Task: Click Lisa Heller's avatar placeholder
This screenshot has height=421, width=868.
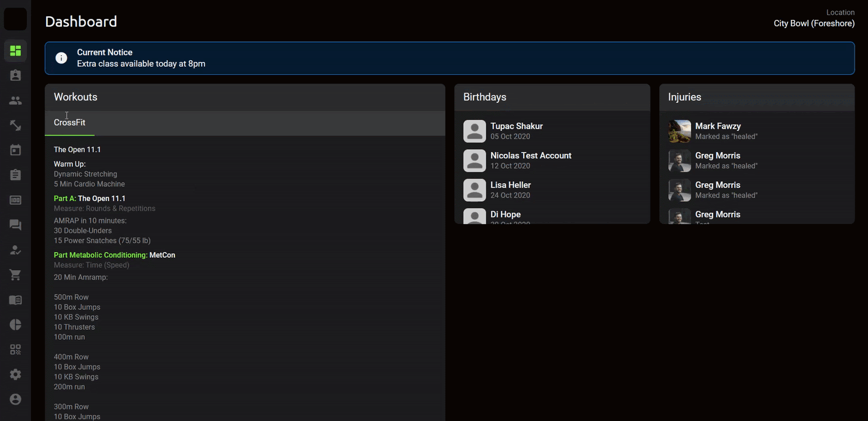Action: 475,190
